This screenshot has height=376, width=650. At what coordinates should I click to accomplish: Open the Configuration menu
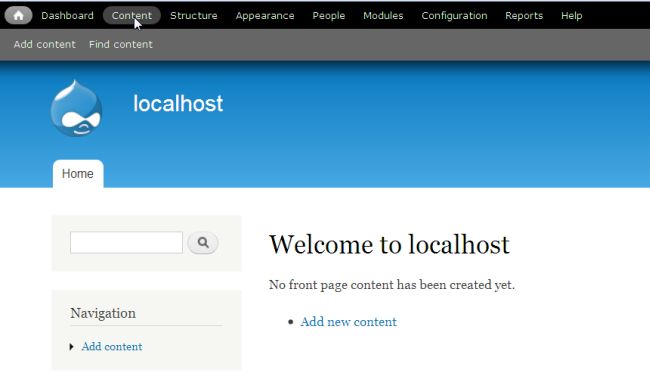point(454,16)
